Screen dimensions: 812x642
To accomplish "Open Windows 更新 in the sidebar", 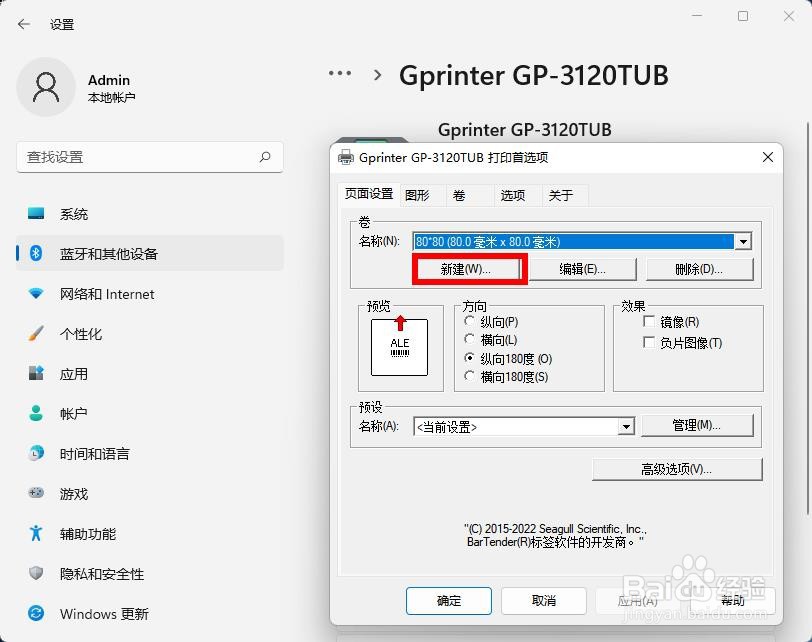I will click(x=150, y=614).
